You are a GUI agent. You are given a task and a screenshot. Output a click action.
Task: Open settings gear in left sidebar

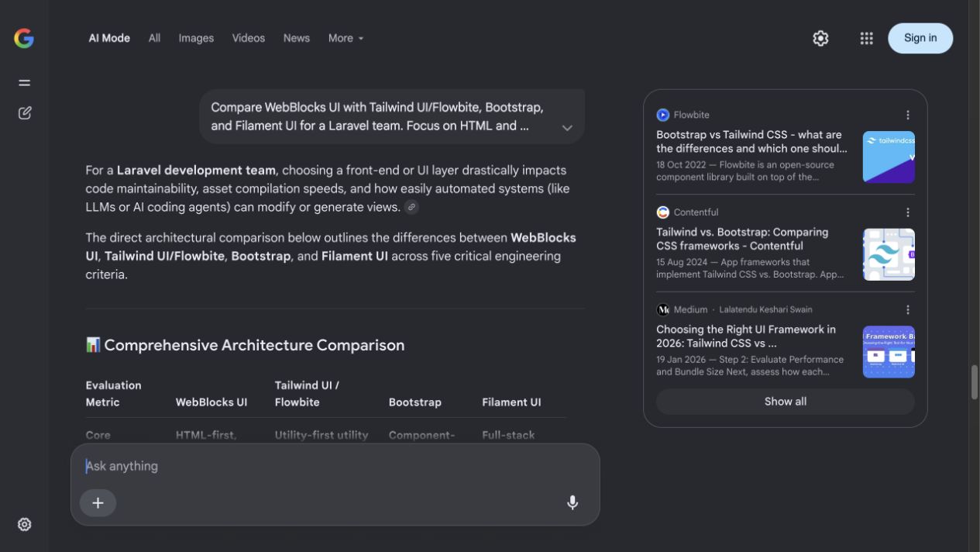(24, 524)
